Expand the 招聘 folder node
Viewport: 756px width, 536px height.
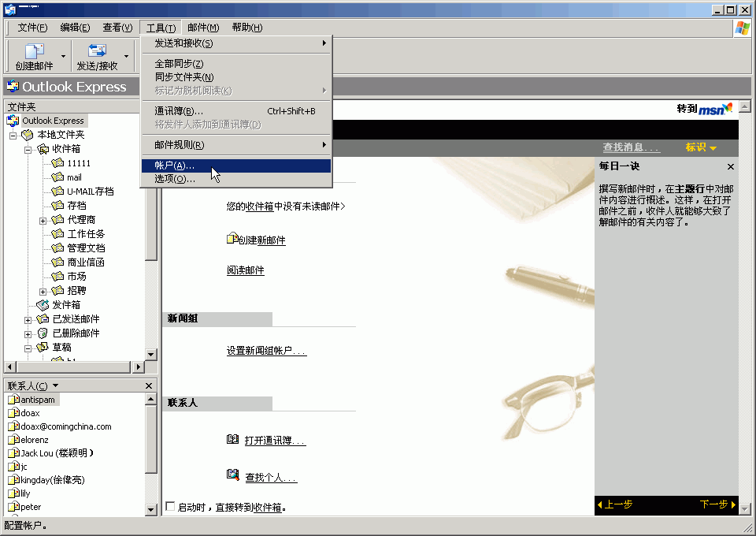(x=43, y=292)
